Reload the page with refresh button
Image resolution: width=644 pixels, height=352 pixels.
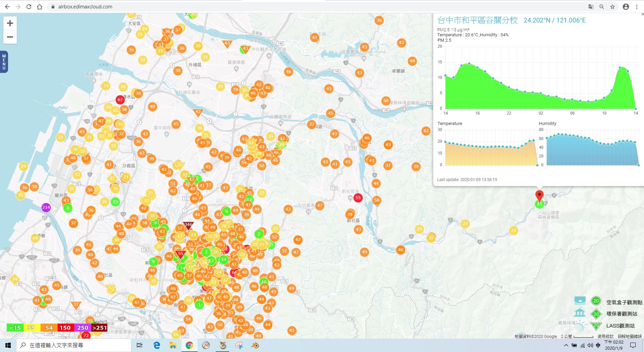point(29,7)
